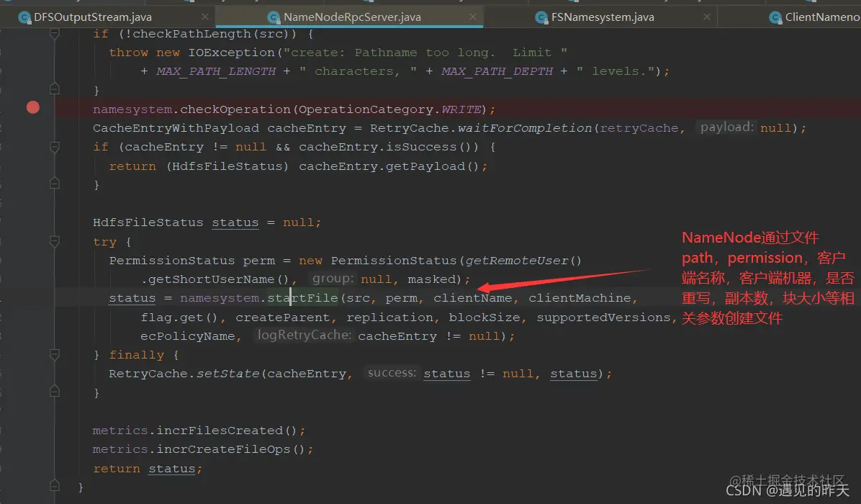Click the createParent argument
The height and width of the screenshot is (504, 861).
pyautogui.click(x=283, y=318)
